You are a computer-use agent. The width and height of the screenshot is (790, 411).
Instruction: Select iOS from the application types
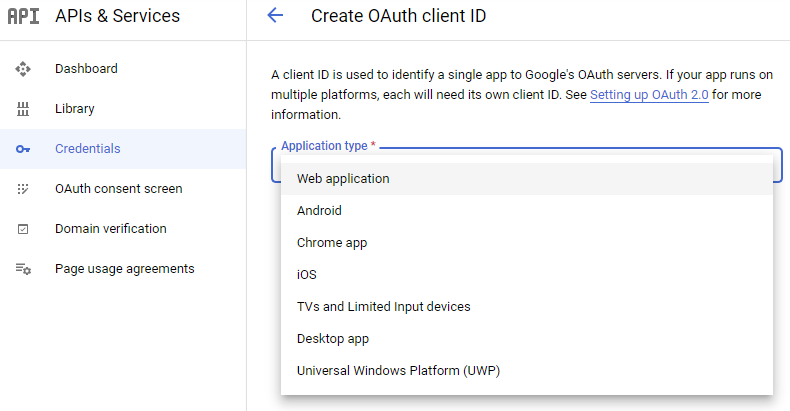[x=307, y=275]
